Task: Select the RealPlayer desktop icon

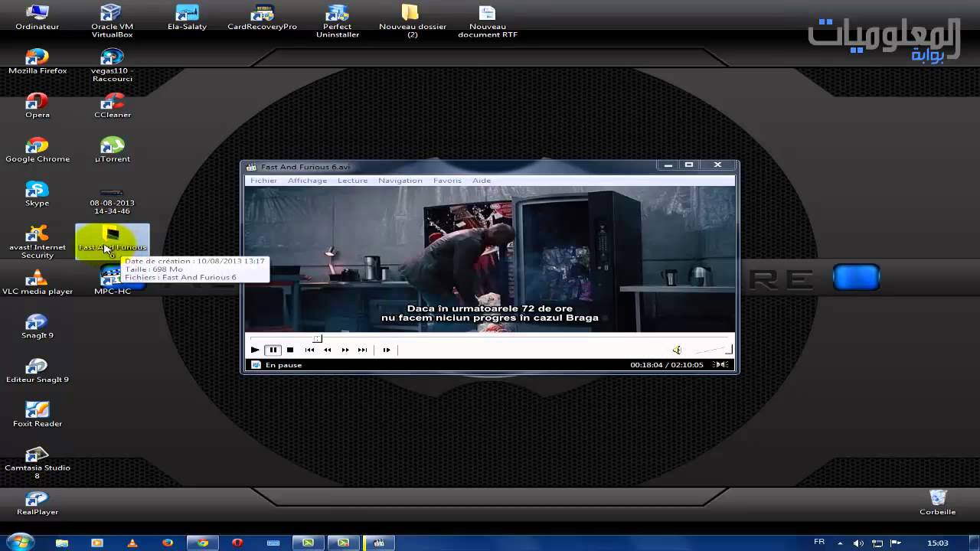Action: [37, 503]
